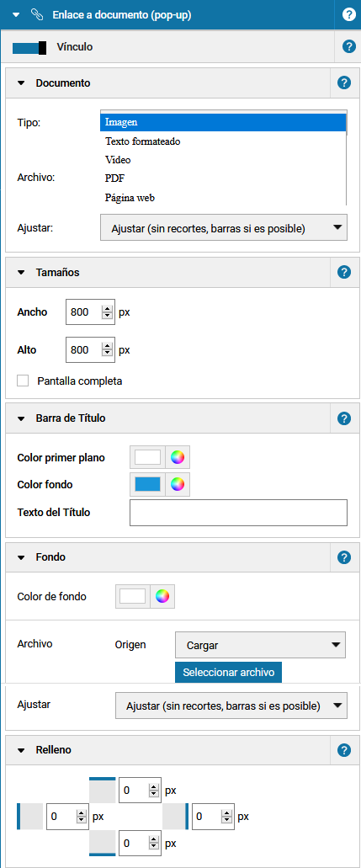Select Texto formateado in Tipo list

coord(143,141)
